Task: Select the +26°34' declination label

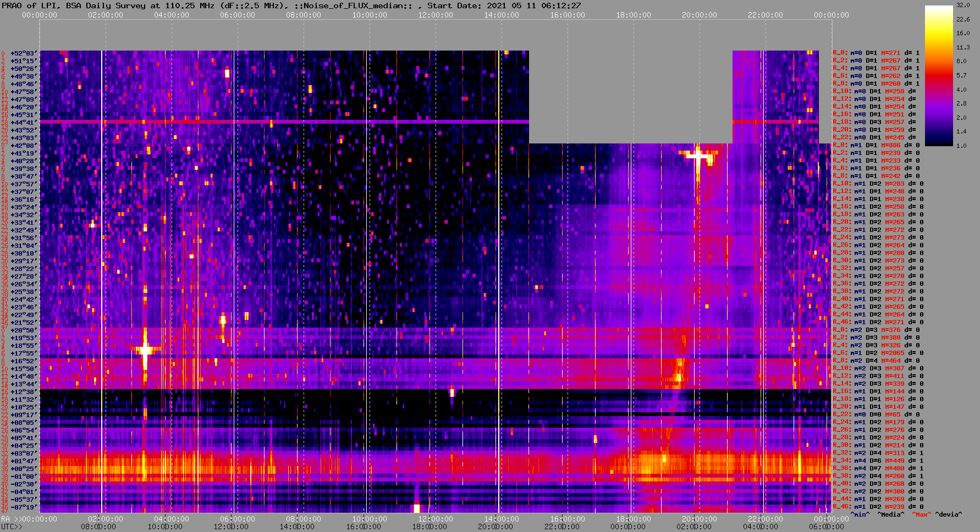Action: pyautogui.click(x=24, y=284)
